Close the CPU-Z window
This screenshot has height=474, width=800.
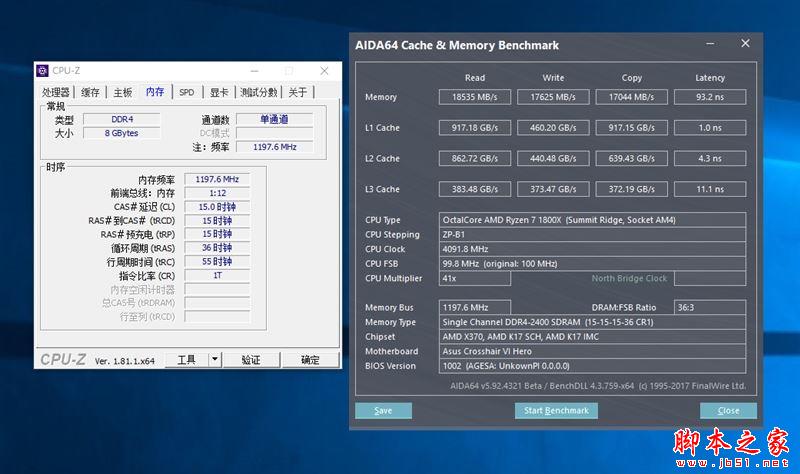pyautogui.click(x=324, y=71)
